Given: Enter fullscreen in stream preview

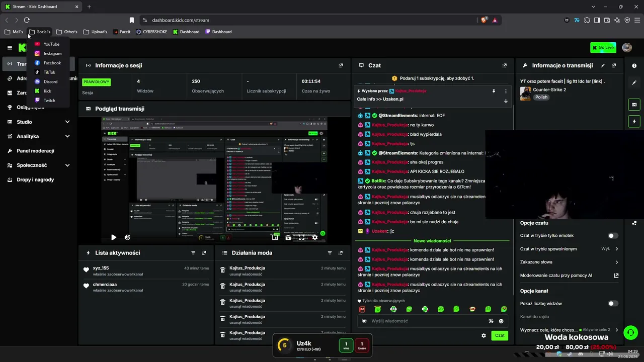Looking at the screenshot, I should (x=301, y=237).
